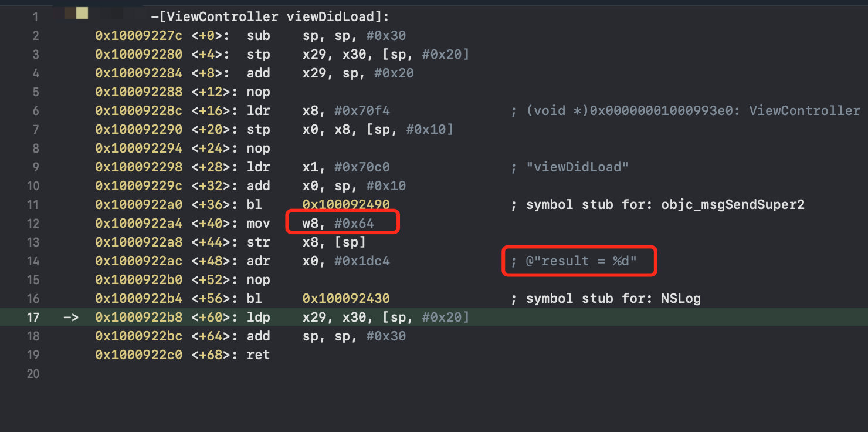
Task: Click the instruction pointer arrow on line 17
Action: 70,318
